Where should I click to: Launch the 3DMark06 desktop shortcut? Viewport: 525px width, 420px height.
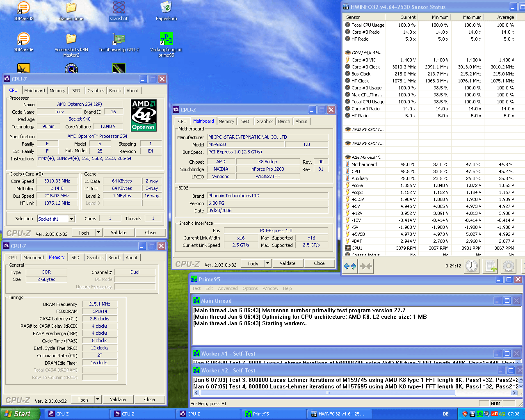click(23, 42)
